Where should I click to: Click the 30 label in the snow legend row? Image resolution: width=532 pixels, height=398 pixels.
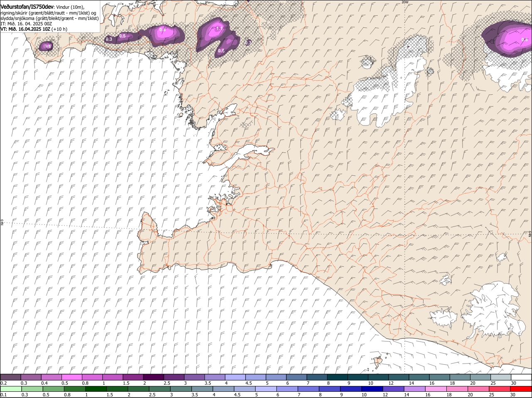point(514,383)
